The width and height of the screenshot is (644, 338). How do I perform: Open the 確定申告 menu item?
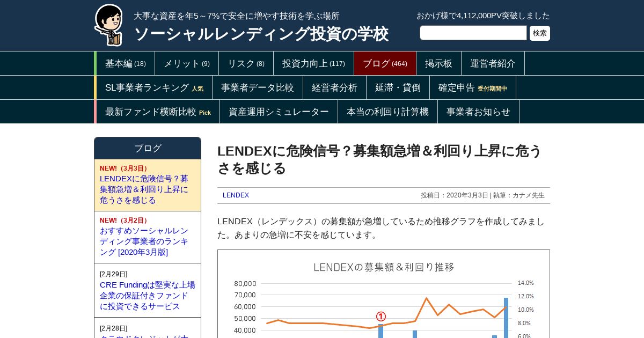473,87
